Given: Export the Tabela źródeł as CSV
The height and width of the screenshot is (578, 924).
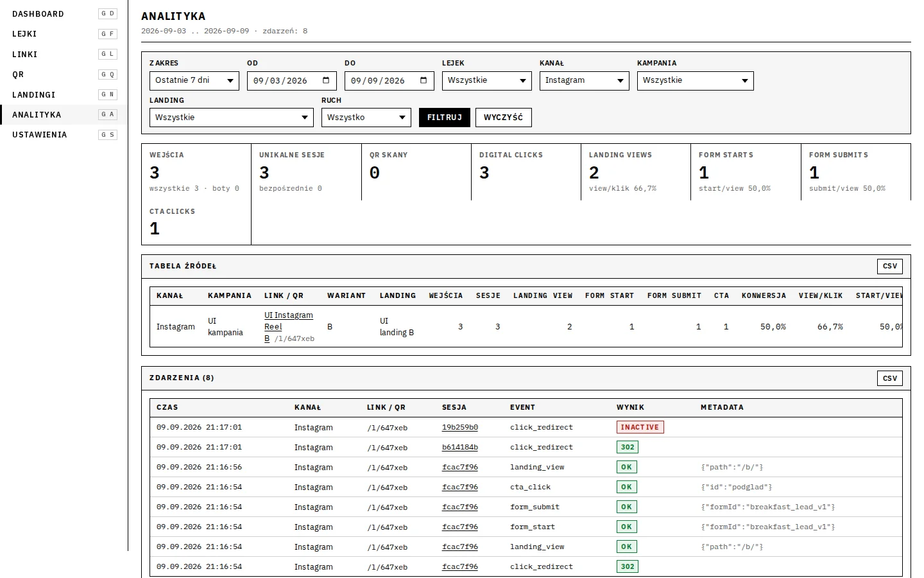Looking at the screenshot, I should coord(890,266).
